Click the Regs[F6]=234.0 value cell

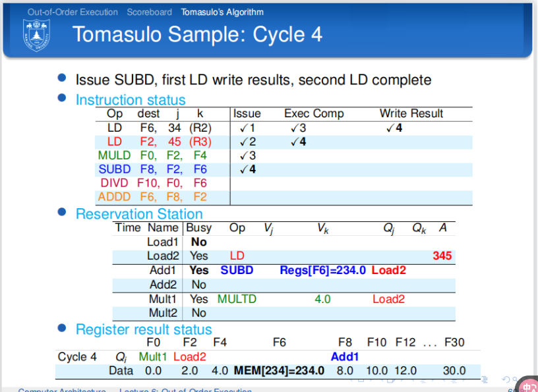pyautogui.click(x=322, y=270)
